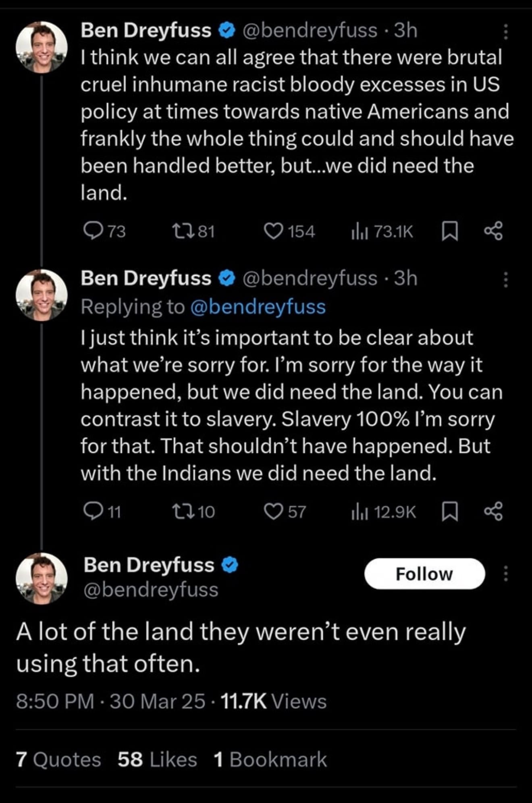Viewport: 532px width, 803px height.
Task: Open more options beside the Follow button
Action: [506, 574]
